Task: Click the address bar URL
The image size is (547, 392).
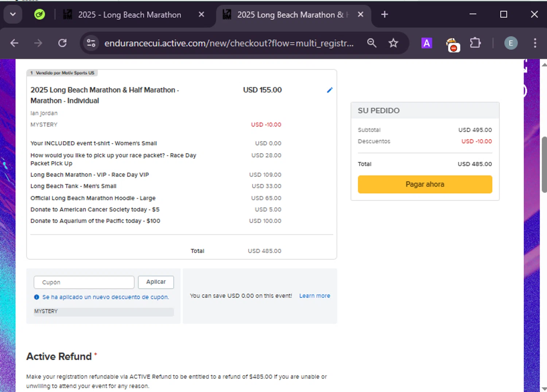Action: [229, 43]
